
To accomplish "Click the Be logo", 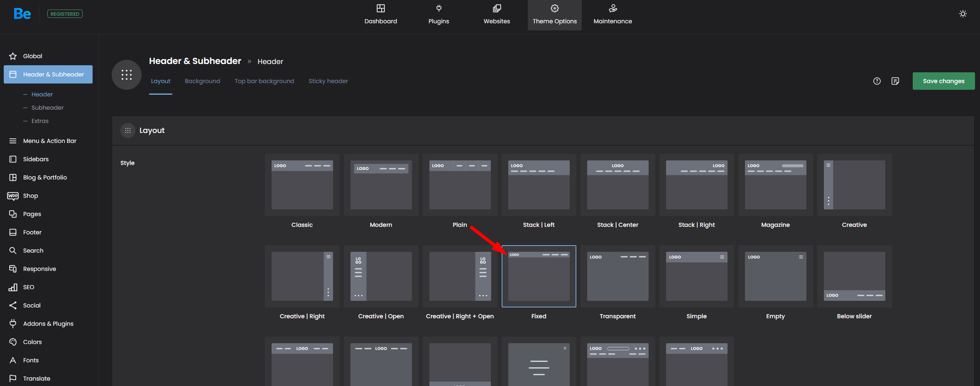I will pyautogui.click(x=22, y=14).
